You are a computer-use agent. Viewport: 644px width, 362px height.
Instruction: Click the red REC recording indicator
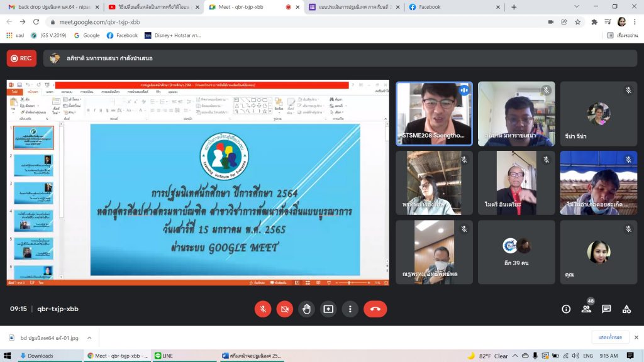coord(21,58)
